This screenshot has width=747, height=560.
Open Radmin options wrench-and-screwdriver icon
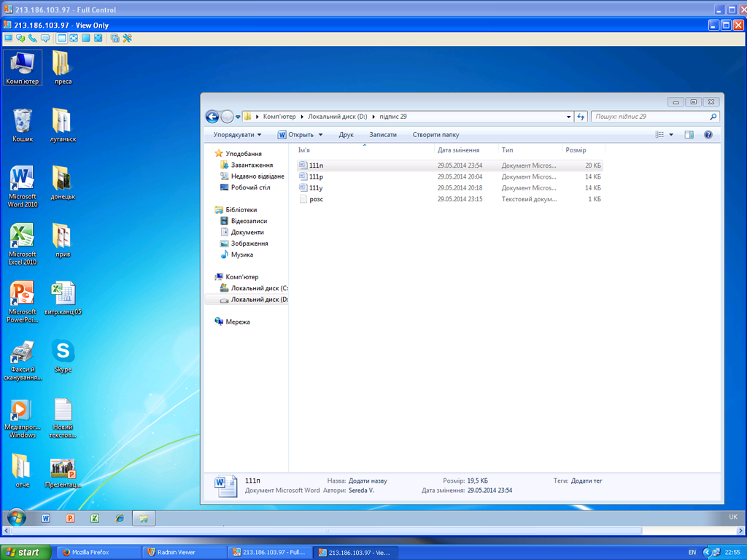(127, 38)
